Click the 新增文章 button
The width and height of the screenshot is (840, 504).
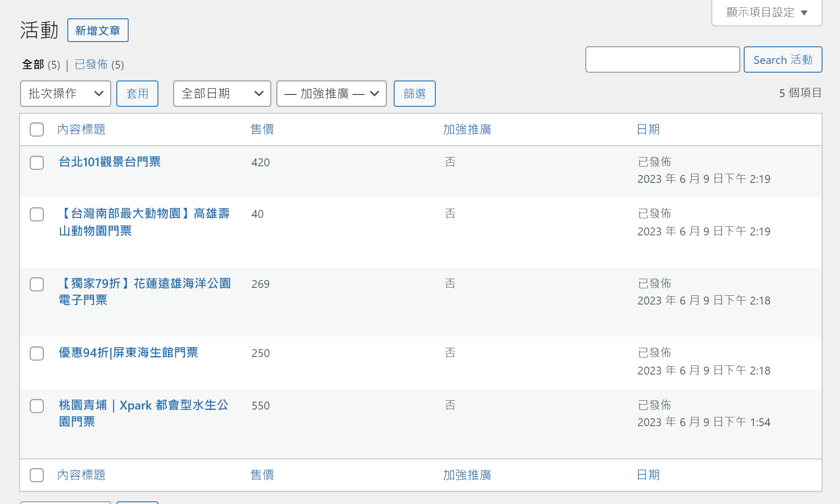coord(98,31)
